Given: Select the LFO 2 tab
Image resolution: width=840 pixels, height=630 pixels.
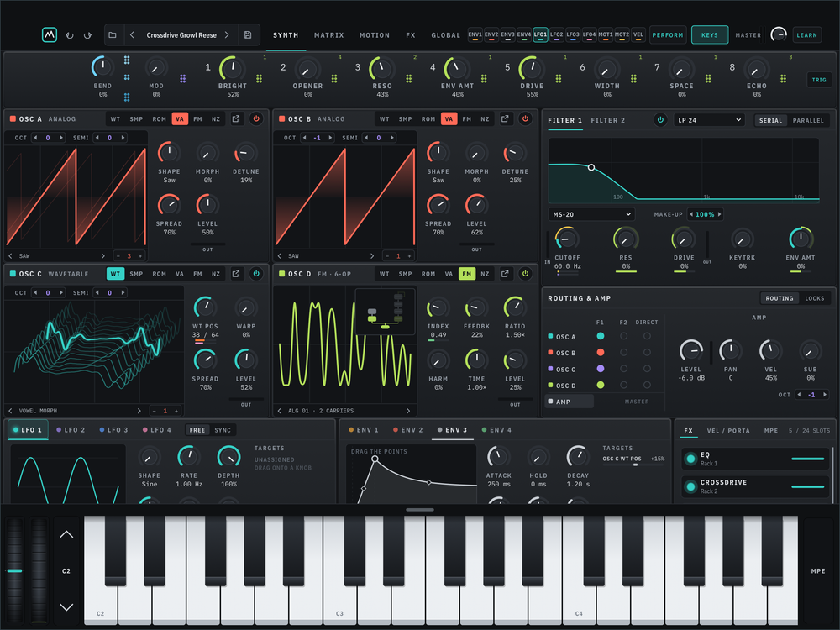Looking at the screenshot, I should click(x=71, y=429).
